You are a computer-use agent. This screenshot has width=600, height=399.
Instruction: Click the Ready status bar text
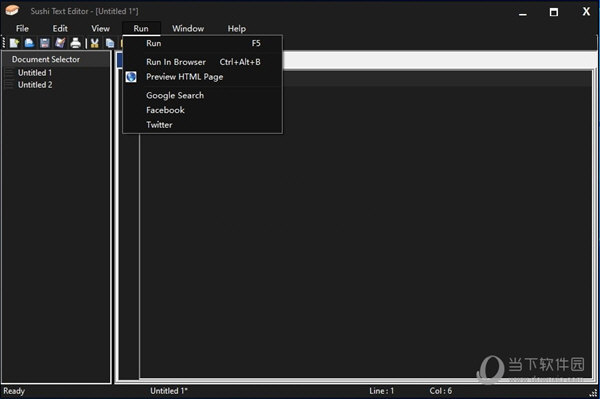(14, 391)
